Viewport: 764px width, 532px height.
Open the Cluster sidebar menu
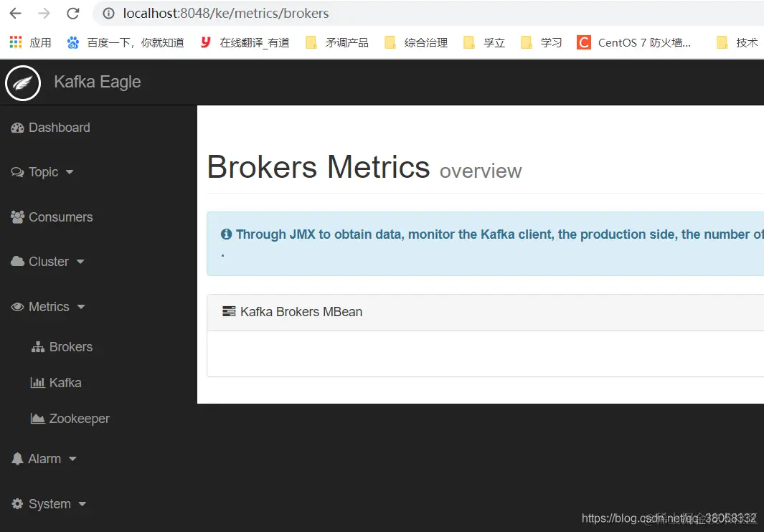click(x=48, y=262)
